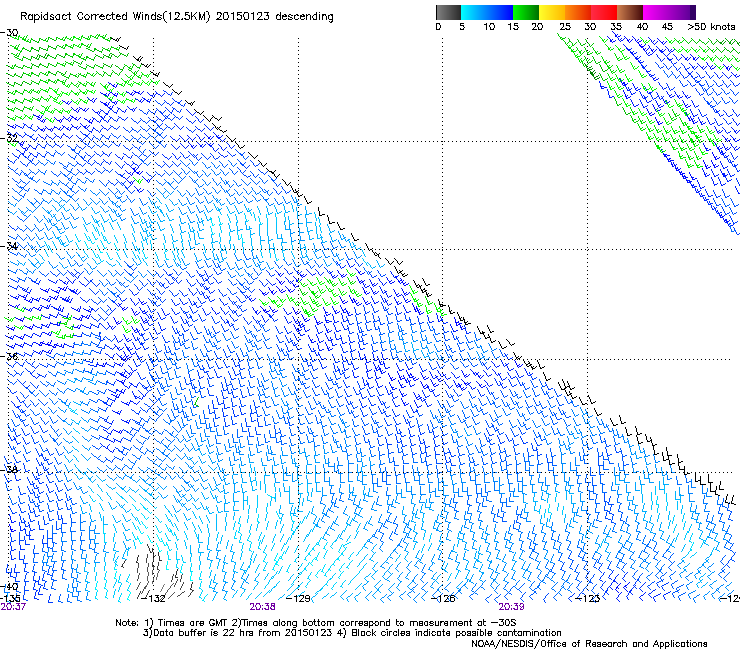Click the 'NOAA/NESDIS/Office of Research and Applications' credit
This screenshot has width=740, height=650.
click(x=589, y=644)
